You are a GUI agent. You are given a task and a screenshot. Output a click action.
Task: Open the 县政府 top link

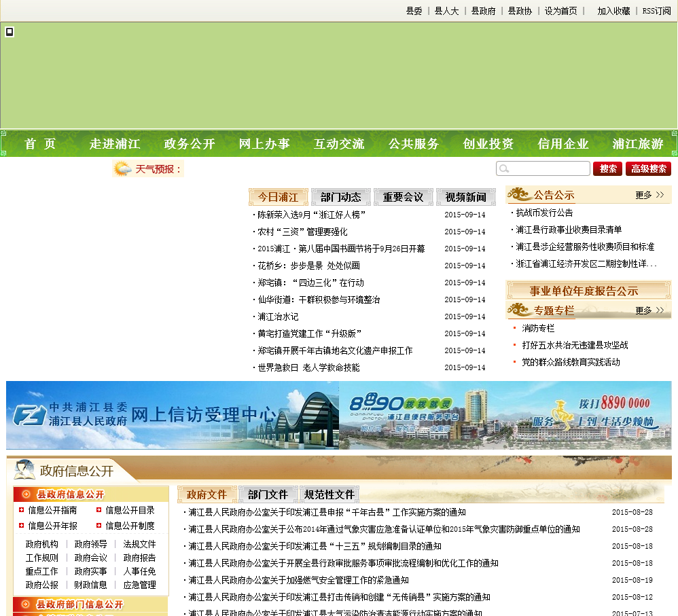pyautogui.click(x=483, y=11)
